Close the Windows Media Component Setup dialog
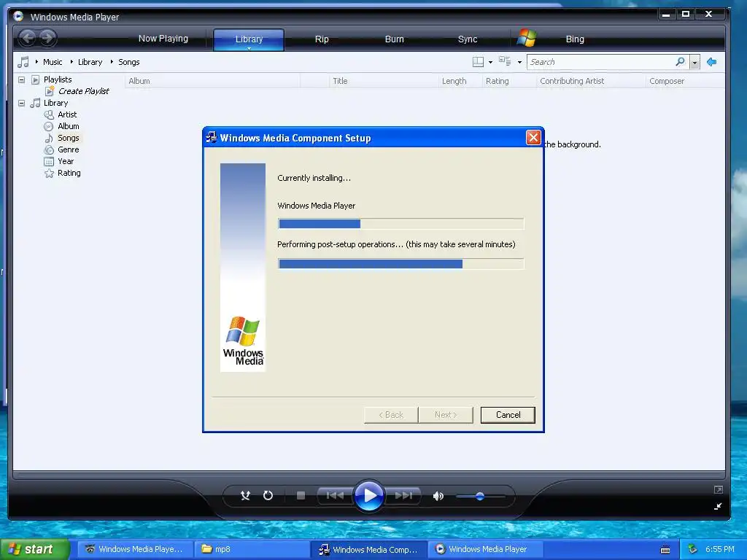This screenshot has height=560, width=747. click(x=533, y=138)
